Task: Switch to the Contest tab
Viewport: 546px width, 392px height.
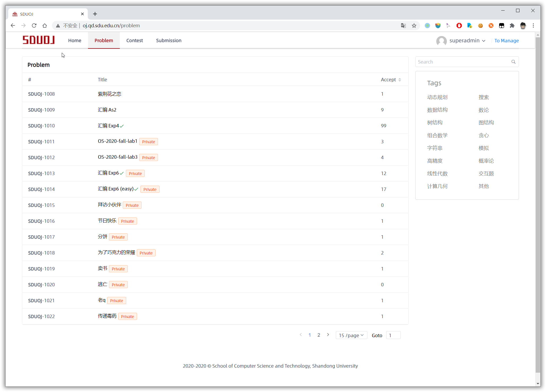Action: click(134, 41)
